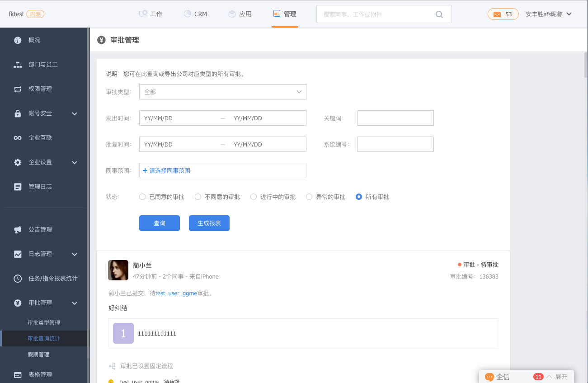Expand the 日志管理 sidebar section chevron

(x=75, y=254)
